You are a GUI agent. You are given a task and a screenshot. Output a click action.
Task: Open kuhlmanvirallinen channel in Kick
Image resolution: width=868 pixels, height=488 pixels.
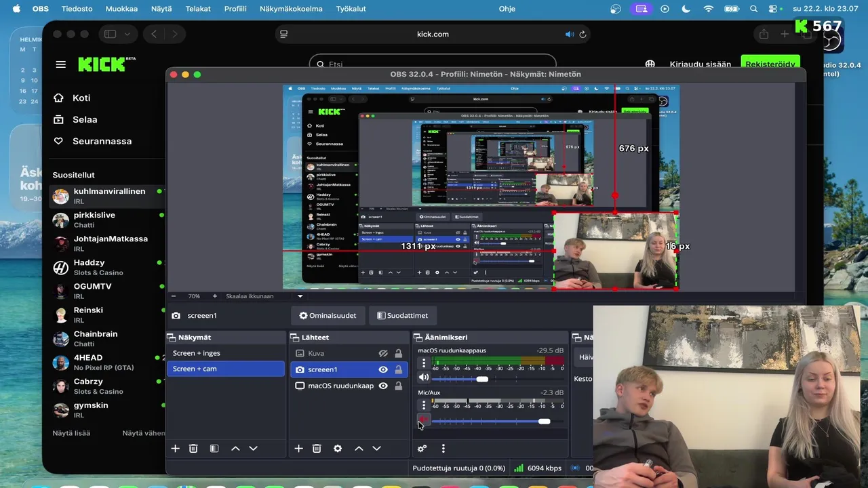click(108, 196)
